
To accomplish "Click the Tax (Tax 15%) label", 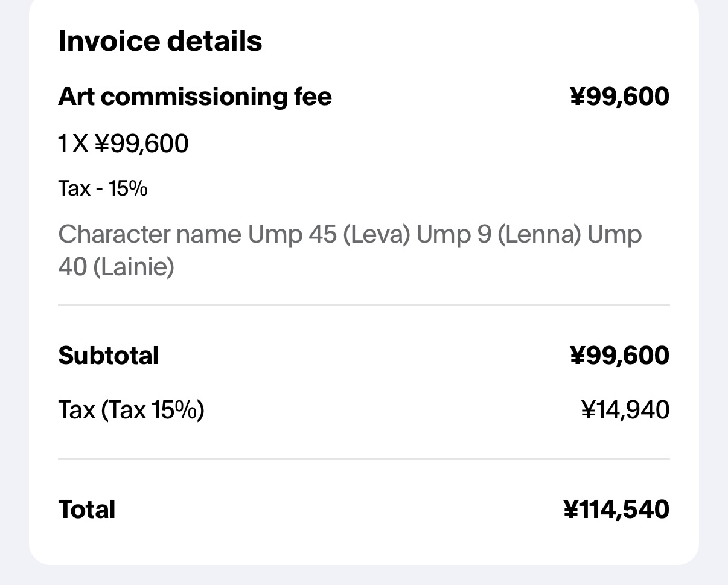I will tap(131, 411).
